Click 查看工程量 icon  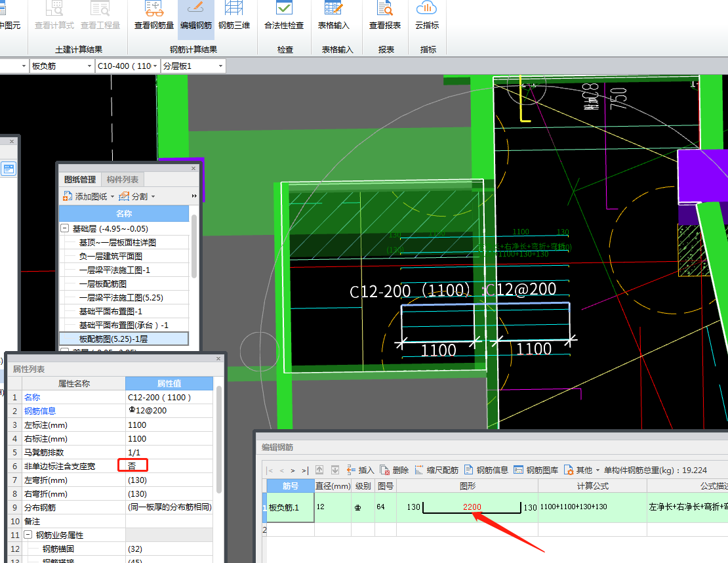pos(100,16)
